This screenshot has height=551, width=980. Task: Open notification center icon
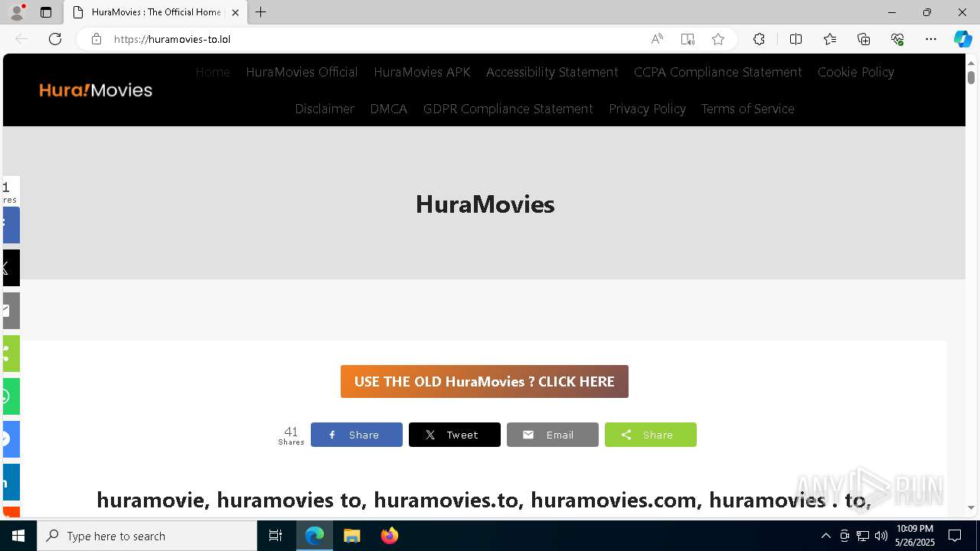955,536
